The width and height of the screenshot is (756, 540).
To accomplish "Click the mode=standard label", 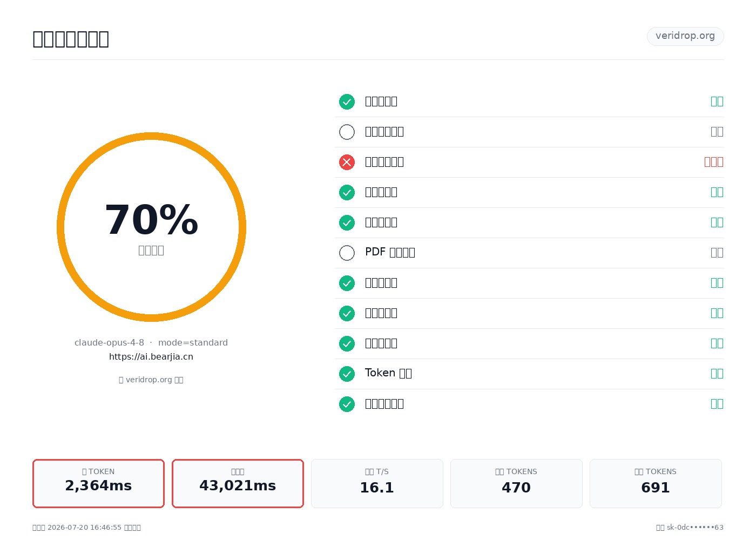I will coord(193,343).
